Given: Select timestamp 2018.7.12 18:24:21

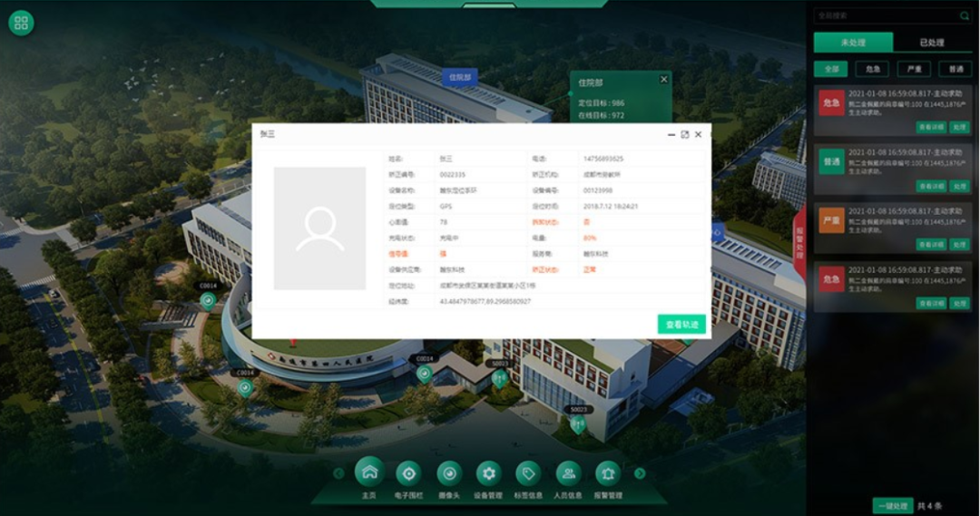Looking at the screenshot, I should coord(610,206).
